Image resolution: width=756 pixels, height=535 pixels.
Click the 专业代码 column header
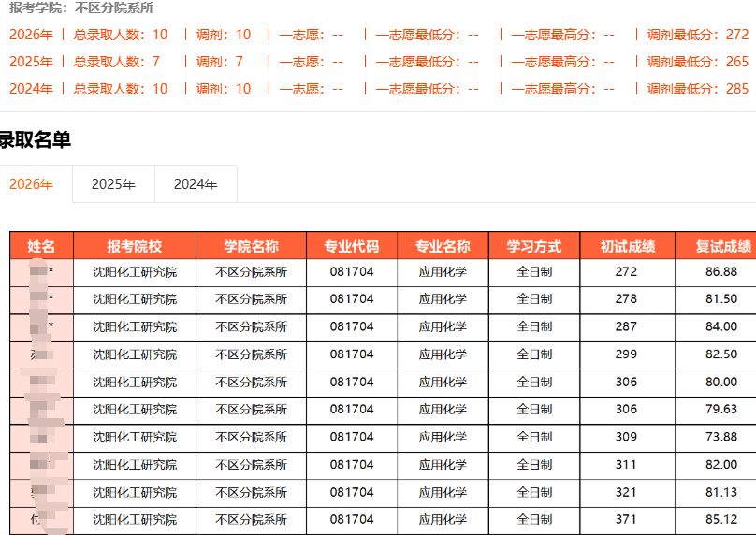352,246
